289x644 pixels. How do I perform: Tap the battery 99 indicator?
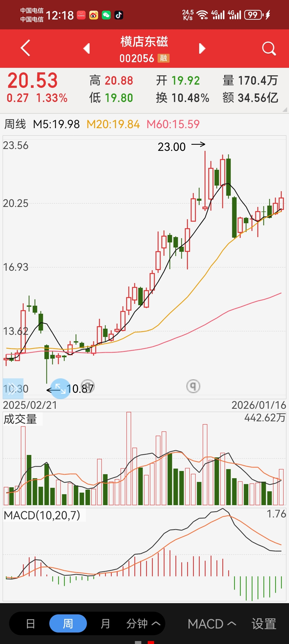[254, 15]
